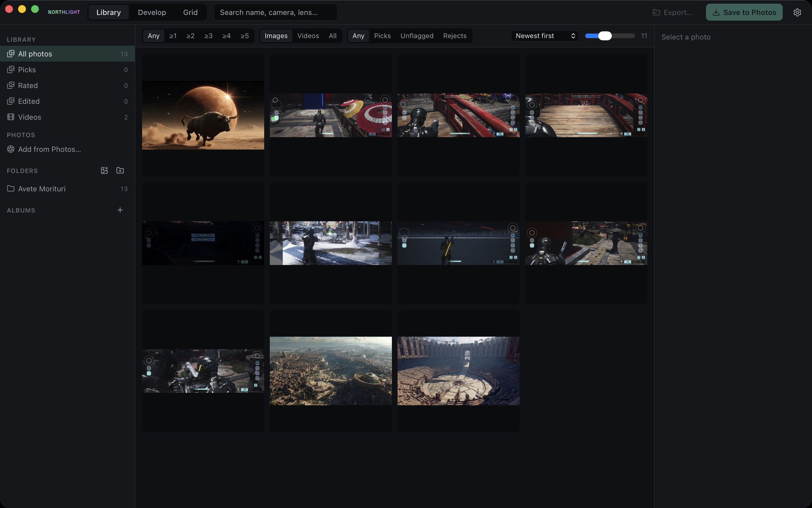The height and width of the screenshot is (508, 812).
Task: Click the search name, camera, lens field
Action: [x=276, y=13]
